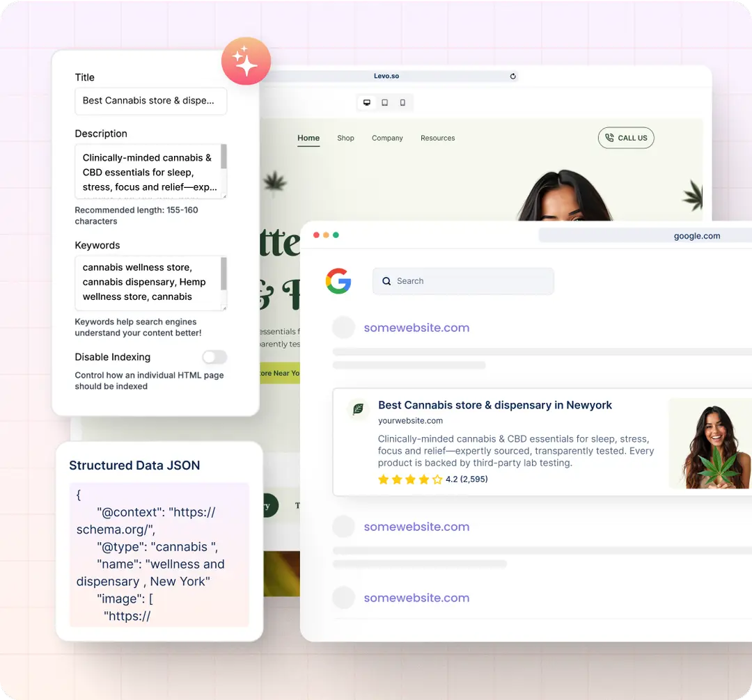Open the Resources nav item
Viewport: 752px width, 700px height.
(x=438, y=138)
